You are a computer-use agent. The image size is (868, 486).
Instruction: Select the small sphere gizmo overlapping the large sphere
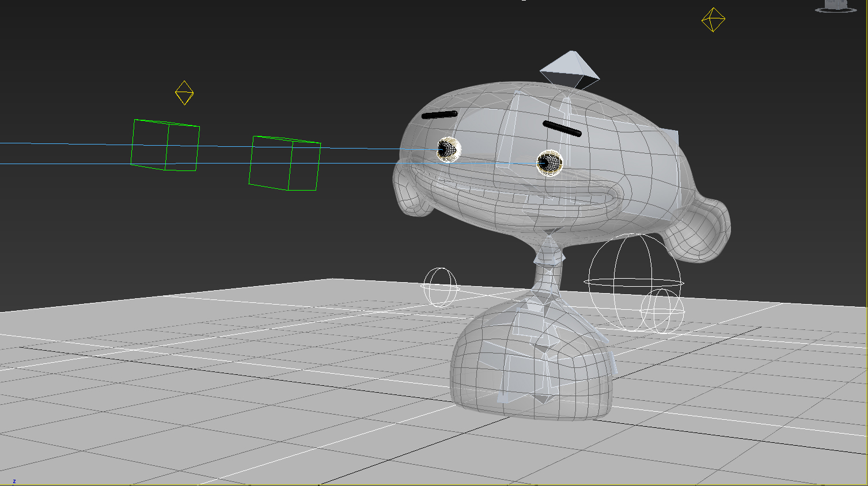pos(662,311)
